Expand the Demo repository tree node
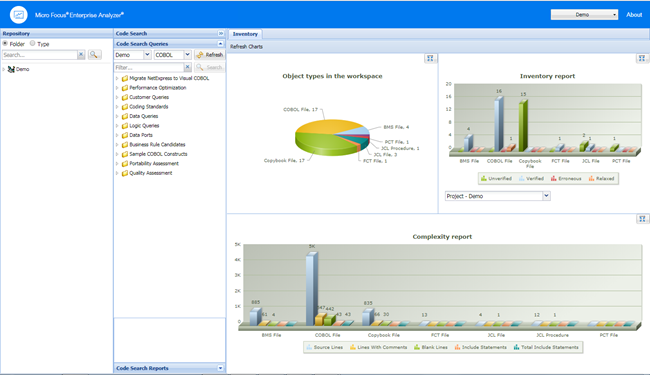 [x=4, y=69]
